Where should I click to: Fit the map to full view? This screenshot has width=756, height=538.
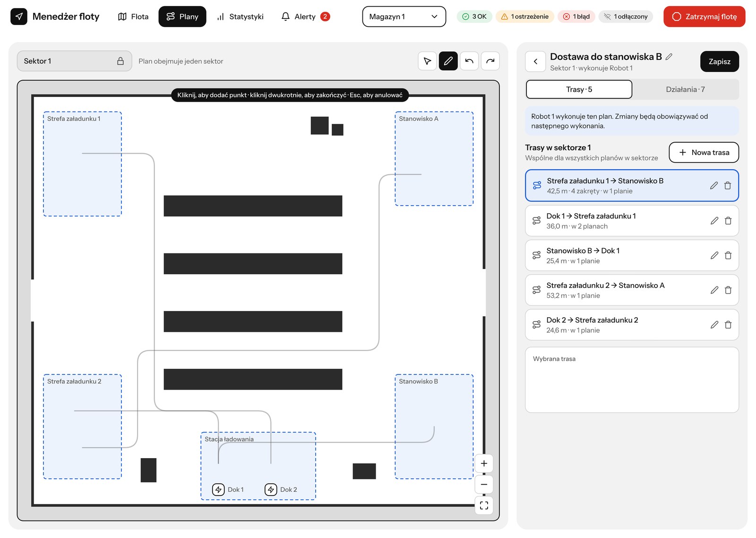[x=484, y=505]
